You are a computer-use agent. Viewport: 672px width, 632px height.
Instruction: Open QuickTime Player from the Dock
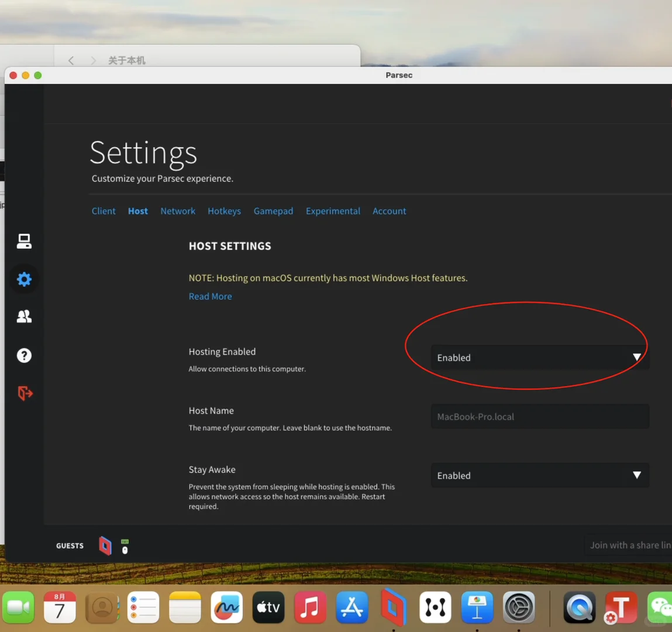coord(580,607)
